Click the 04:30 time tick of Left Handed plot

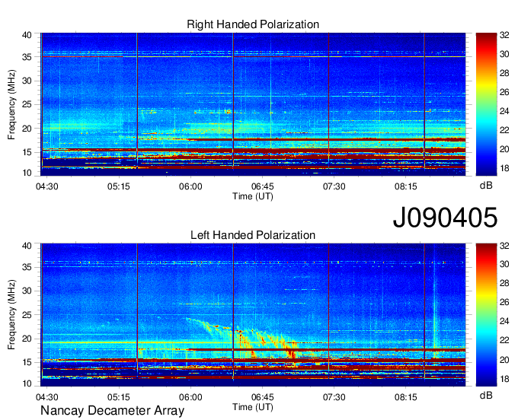[x=47, y=397]
